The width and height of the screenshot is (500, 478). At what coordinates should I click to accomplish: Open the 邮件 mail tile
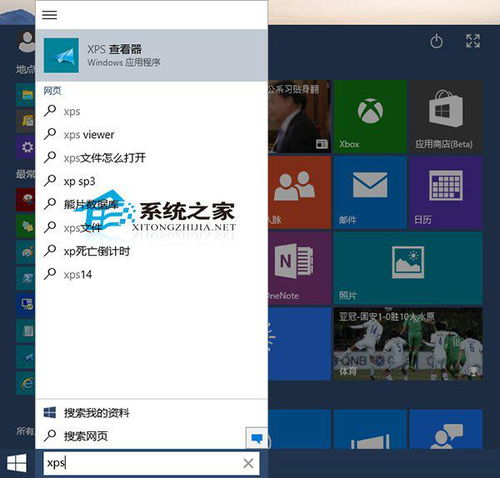point(370,192)
